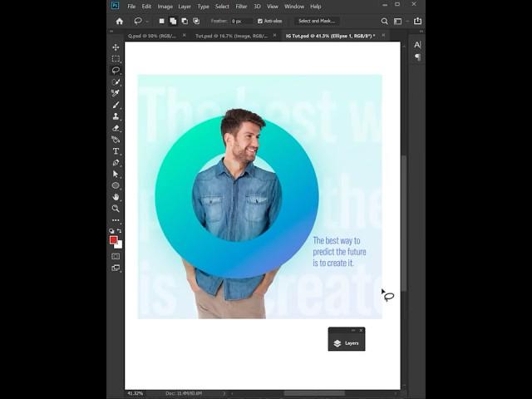
Task: Open the Filter menu
Action: click(x=241, y=6)
